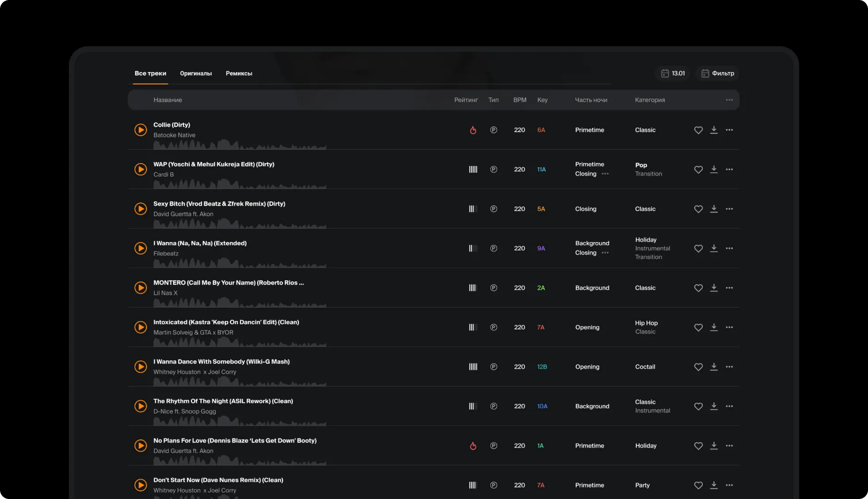The image size is (868, 499).
Task: Download Sexy Bitch remix
Action: point(714,209)
